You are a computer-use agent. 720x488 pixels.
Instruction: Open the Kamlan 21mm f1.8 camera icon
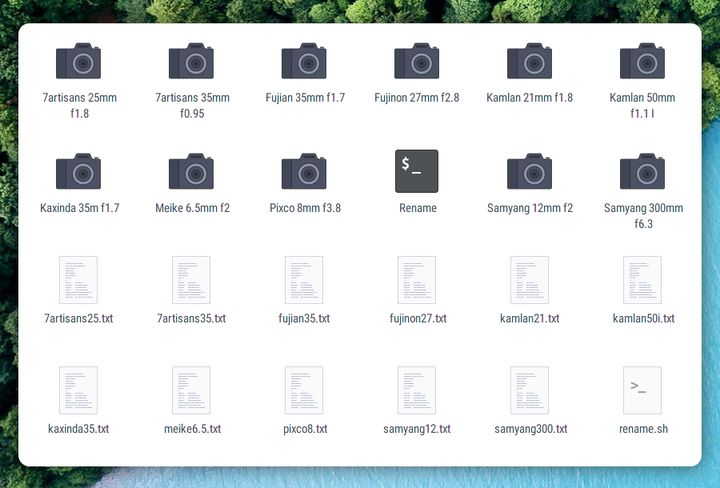[529, 61]
